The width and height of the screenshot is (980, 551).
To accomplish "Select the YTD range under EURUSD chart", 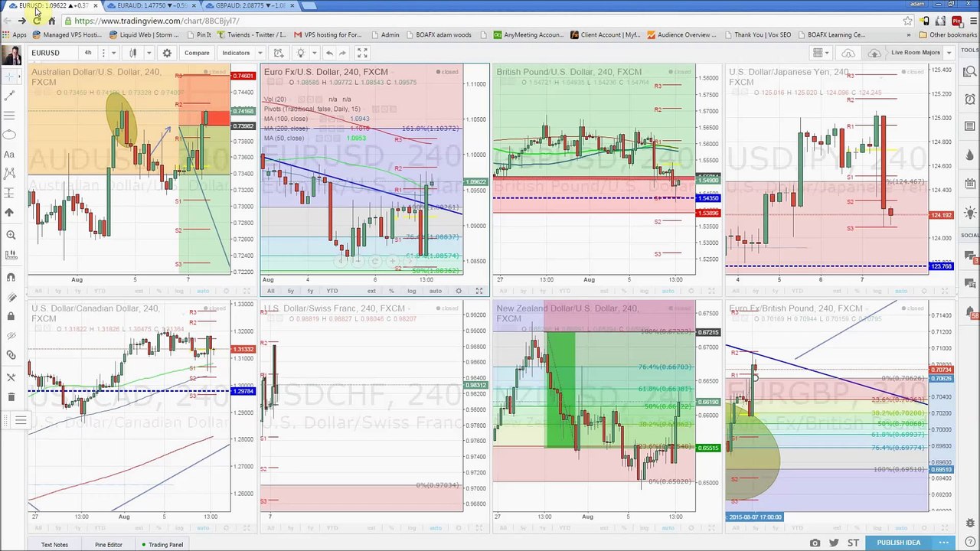I will tap(332, 291).
